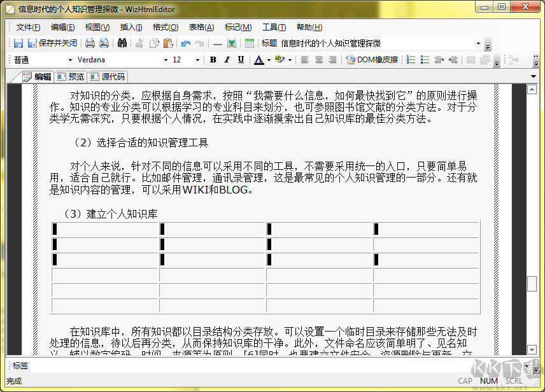The width and height of the screenshot is (545, 392).
Task: Toggle Italic formatting
Action: coord(227,60)
